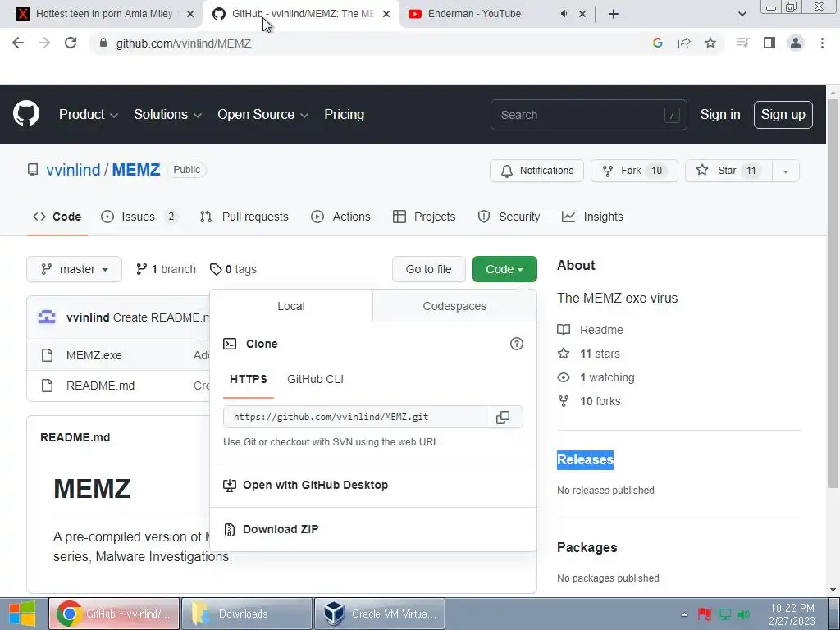The width and height of the screenshot is (840, 630).
Task: Expand the Product menu
Action: 89,114
